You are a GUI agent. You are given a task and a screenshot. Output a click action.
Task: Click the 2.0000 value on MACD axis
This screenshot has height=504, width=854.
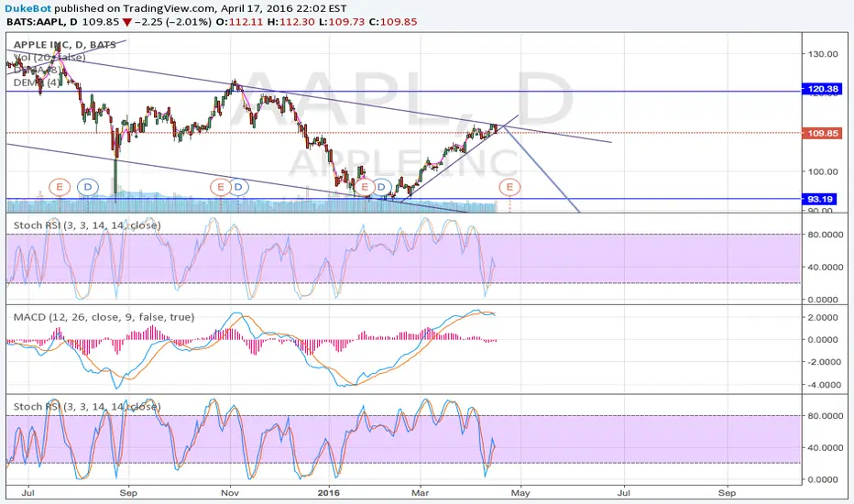tap(823, 318)
